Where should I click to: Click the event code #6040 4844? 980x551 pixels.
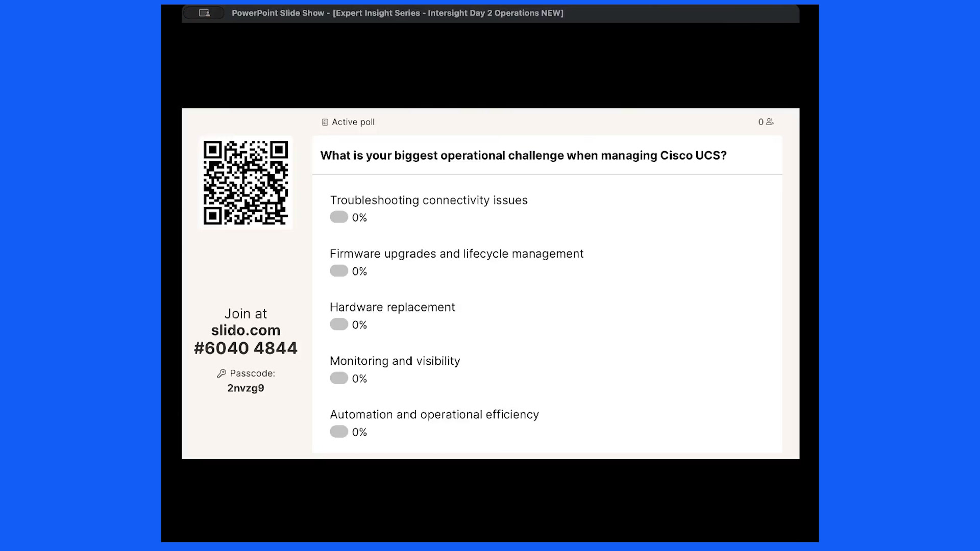pyautogui.click(x=246, y=348)
